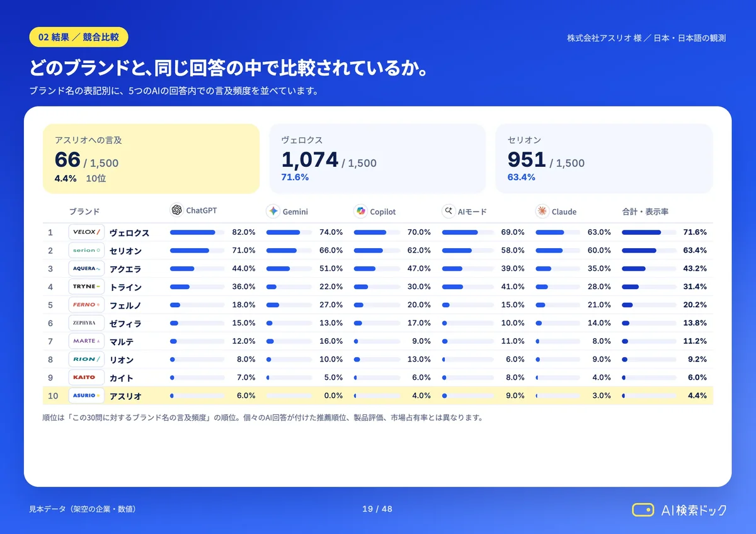Click the 02 結果 ／ 競合比較 badge

(79, 37)
